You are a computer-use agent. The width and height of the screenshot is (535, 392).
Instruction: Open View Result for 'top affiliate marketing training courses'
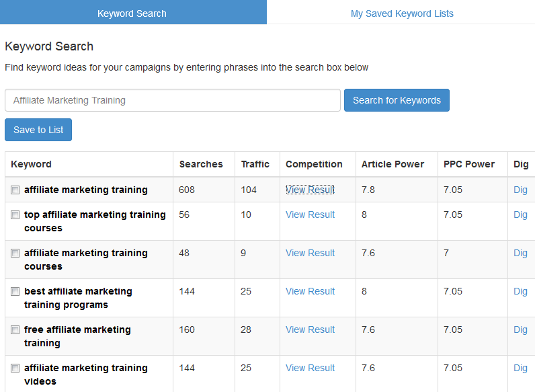pyautogui.click(x=310, y=214)
